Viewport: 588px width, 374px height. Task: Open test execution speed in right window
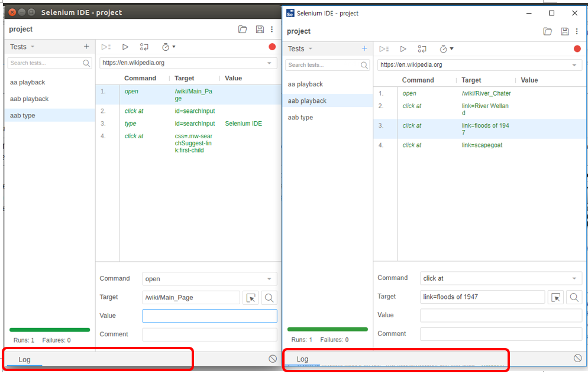pos(446,48)
